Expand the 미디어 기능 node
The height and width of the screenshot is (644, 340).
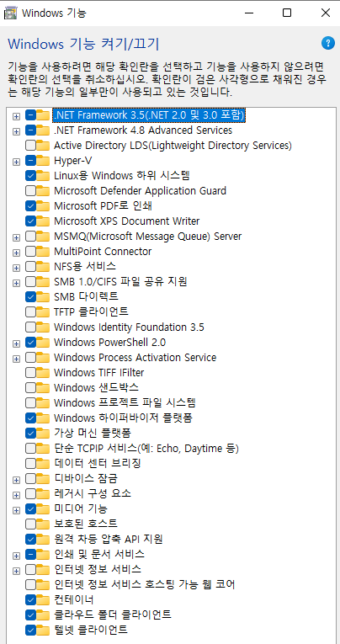tap(16, 510)
